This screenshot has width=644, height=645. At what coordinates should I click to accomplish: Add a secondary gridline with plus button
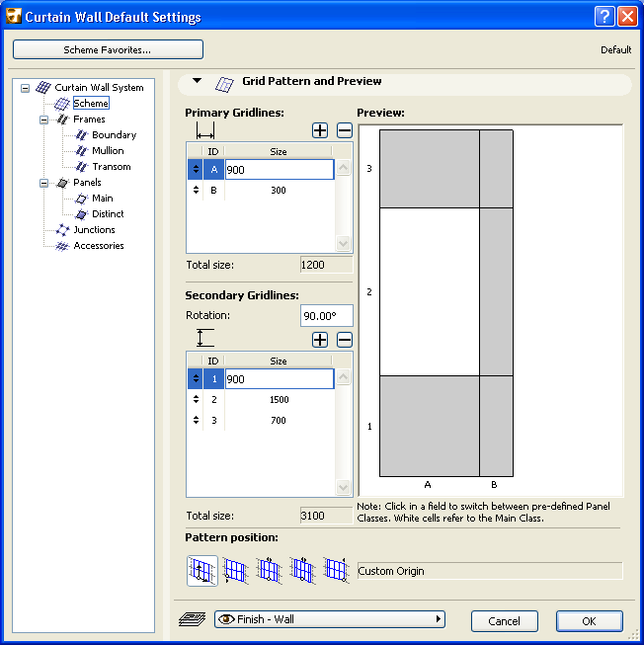[x=320, y=340]
